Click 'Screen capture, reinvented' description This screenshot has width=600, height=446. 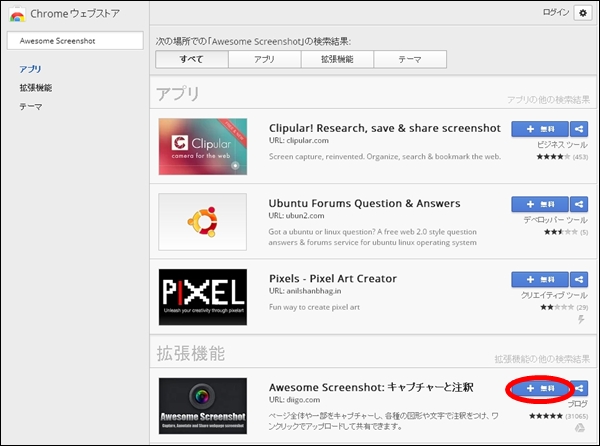385,157
